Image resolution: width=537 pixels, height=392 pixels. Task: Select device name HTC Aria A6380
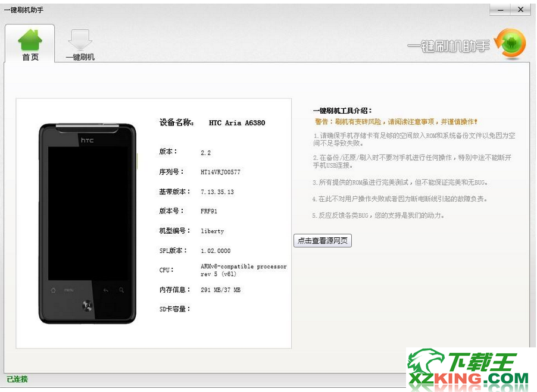click(x=237, y=123)
